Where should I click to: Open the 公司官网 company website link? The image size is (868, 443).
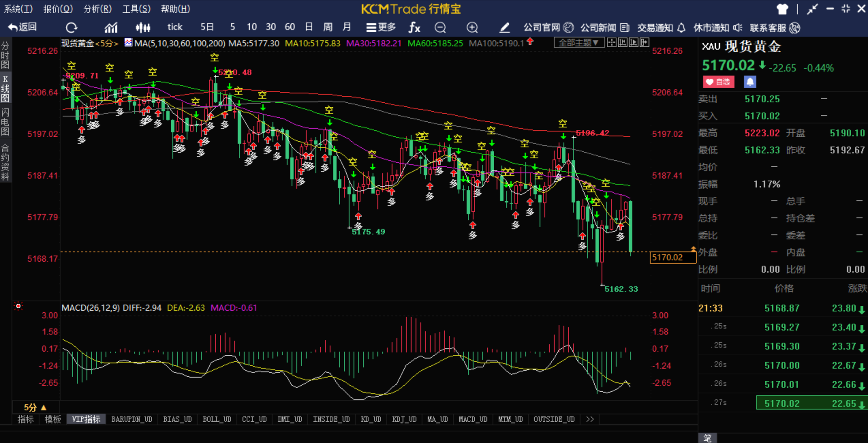pos(549,28)
